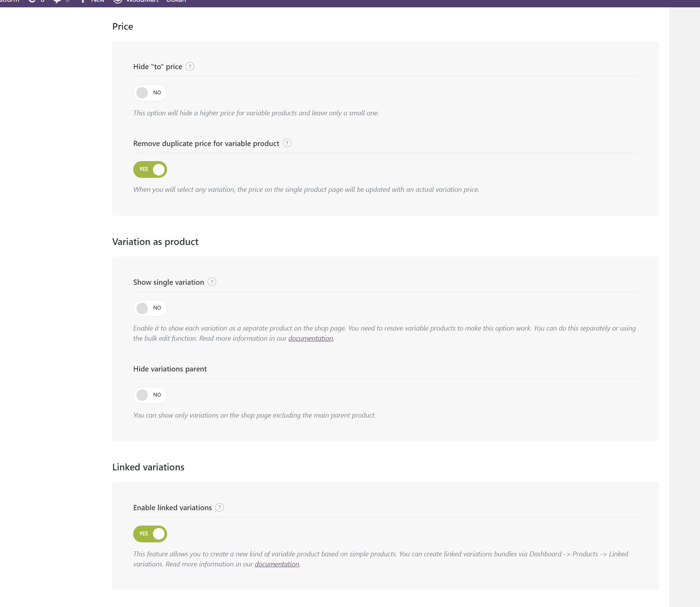Click help icon next to Hide "to" price
Screen dimensions: 700x607
(190, 66)
